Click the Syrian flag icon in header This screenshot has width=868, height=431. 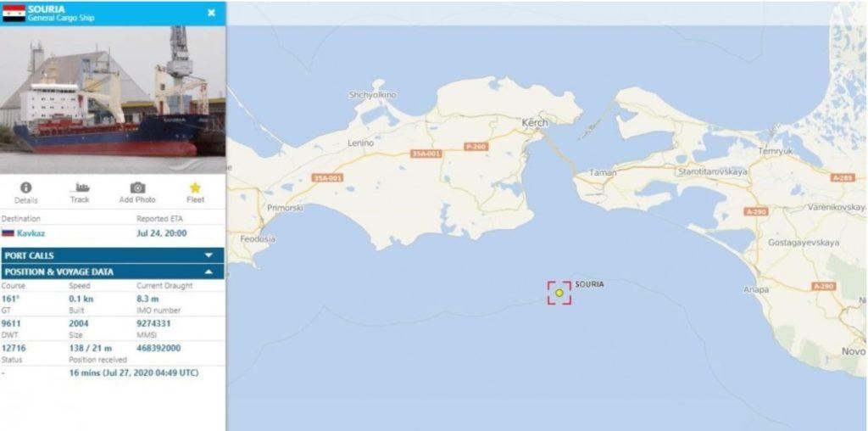14,14
